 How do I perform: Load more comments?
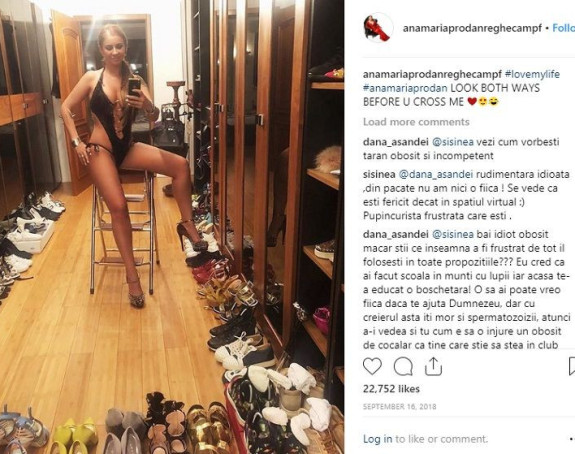(x=416, y=122)
